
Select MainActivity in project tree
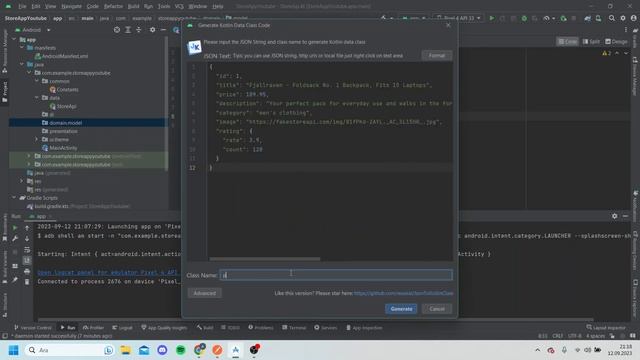[63, 148]
